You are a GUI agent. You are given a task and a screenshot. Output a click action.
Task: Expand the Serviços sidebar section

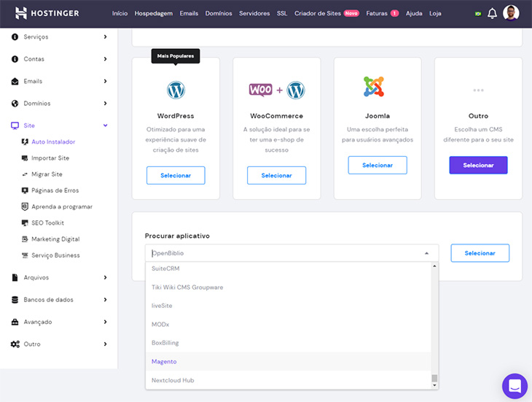[105, 36]
